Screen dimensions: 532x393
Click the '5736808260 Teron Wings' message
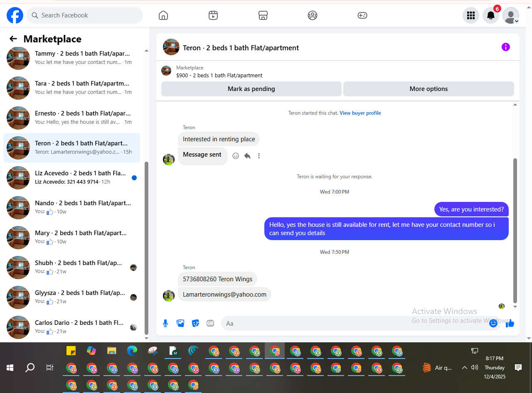pyautogui.click(x=218, y=279)
